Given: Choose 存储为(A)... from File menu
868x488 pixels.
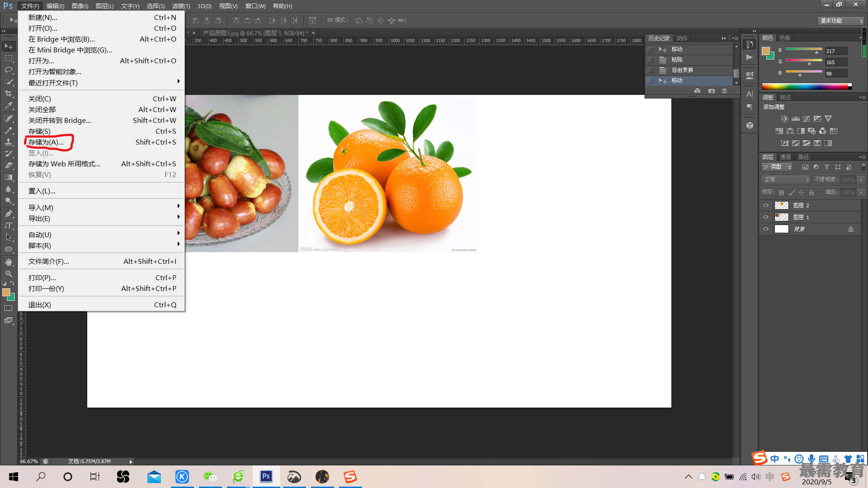Looking at the screenshot, I should click(x=101, y=142).
